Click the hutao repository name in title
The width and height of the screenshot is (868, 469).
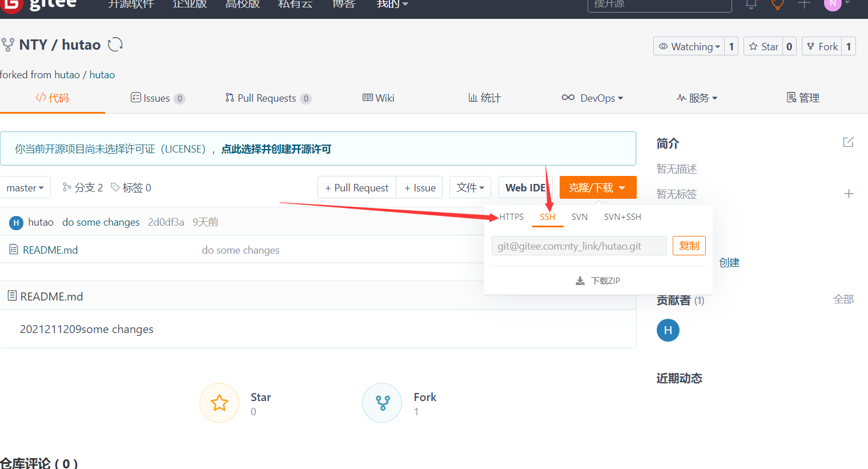pos(81,45)
